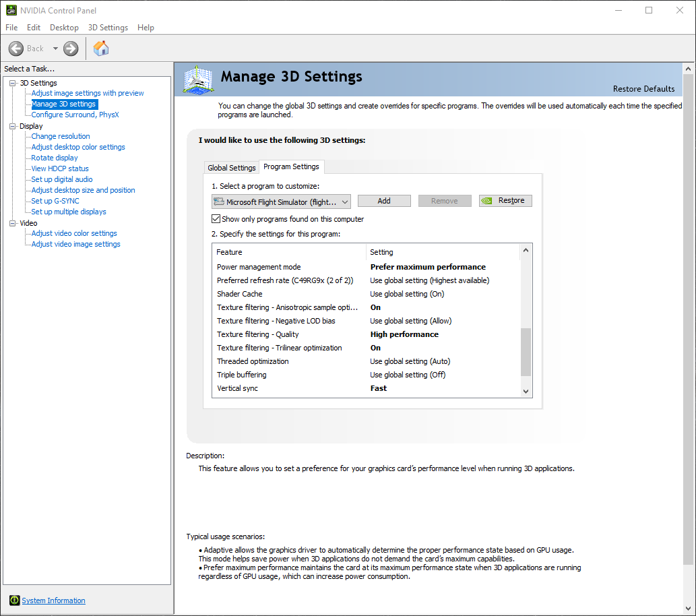Click the Fast vertical sync value
The image size is (696, 616).
[x=378, y=388]
